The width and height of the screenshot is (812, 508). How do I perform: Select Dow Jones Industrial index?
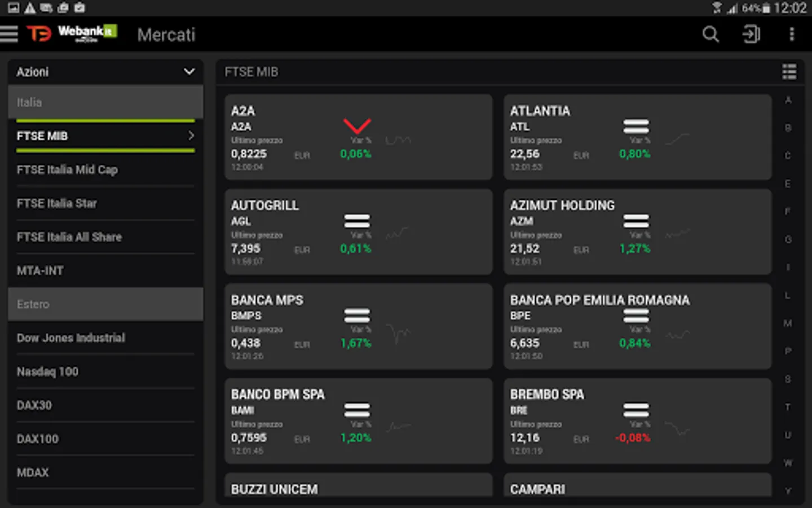(x=71, y=338)
